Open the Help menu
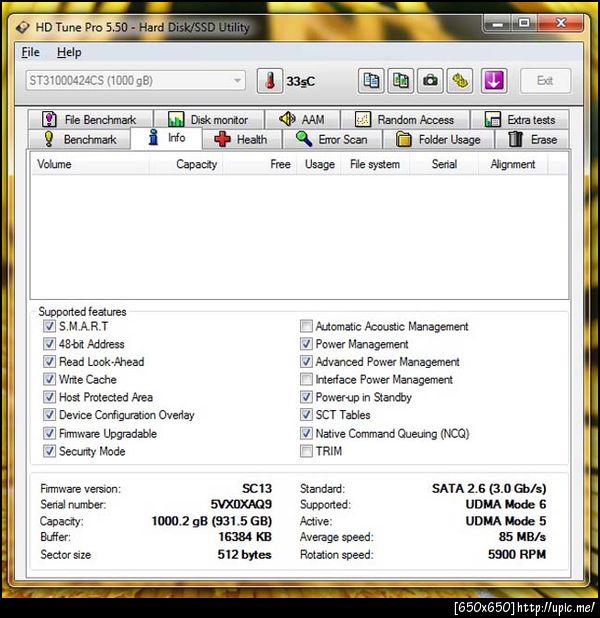 click(x=69, y=52)
